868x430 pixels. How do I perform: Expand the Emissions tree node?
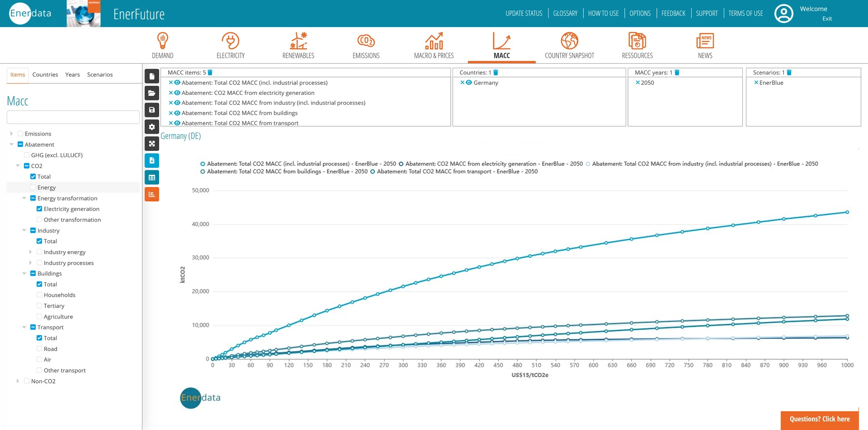(x=11, y=134)
